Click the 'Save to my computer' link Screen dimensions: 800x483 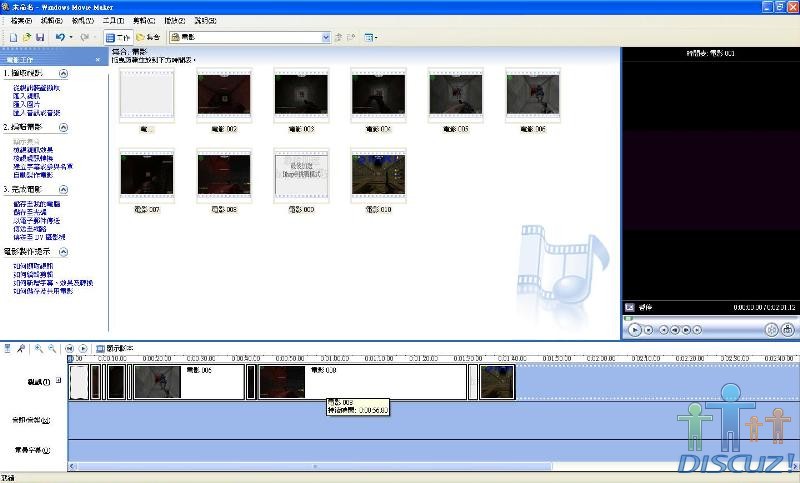point(37,204)
